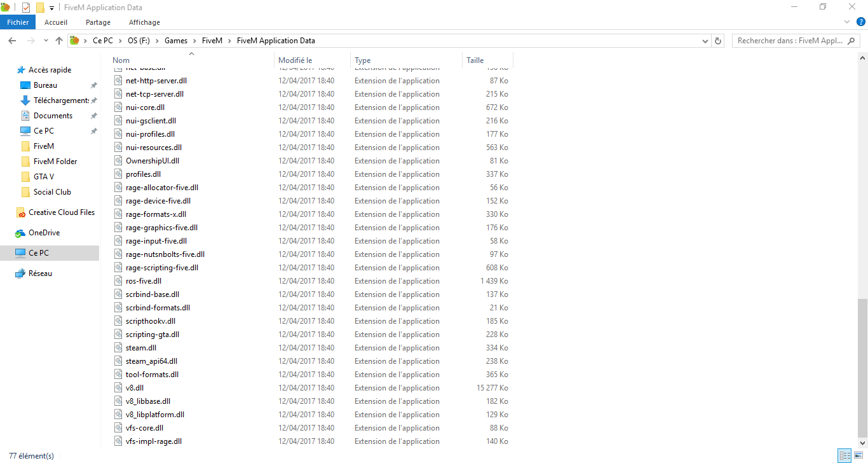868x463 pixels.
Task: Click the nui-core.dll file icon
Action: click(x=118, y=107)
